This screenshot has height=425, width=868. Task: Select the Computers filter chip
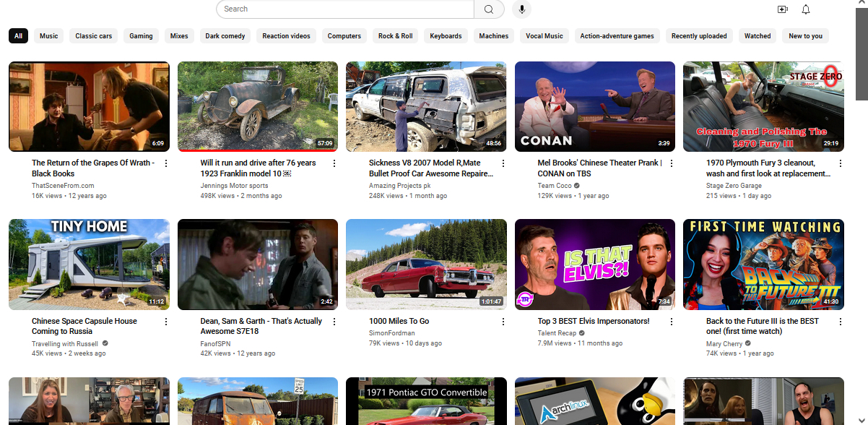[x=344, y=36]
